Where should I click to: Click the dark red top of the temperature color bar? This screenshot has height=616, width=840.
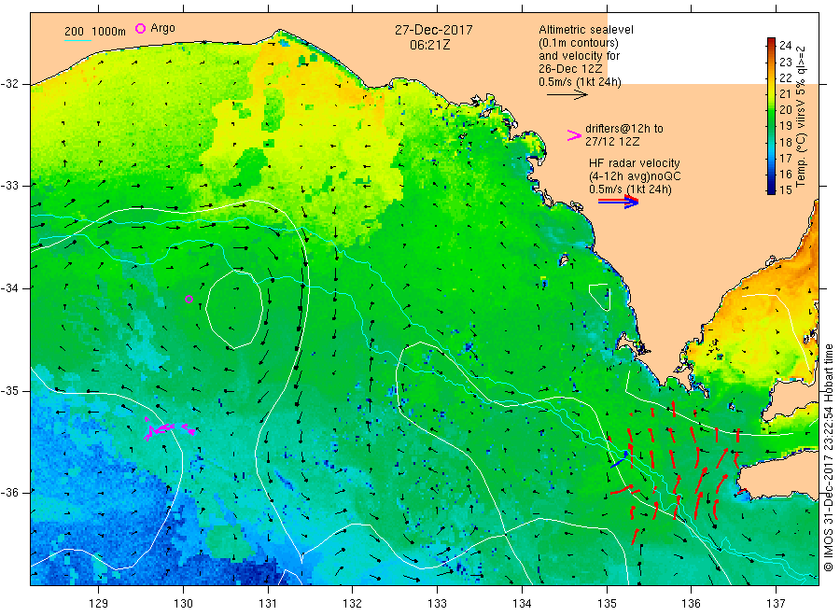click(771, 42)
